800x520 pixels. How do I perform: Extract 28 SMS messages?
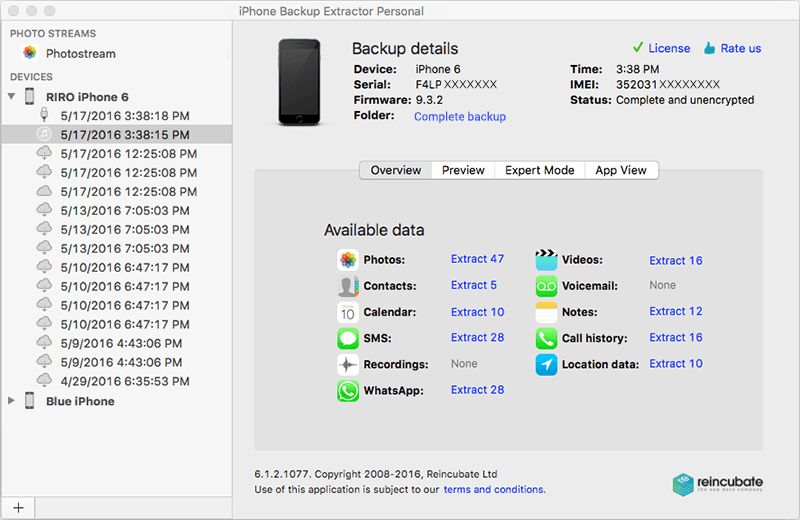click(x=477, y=337)
